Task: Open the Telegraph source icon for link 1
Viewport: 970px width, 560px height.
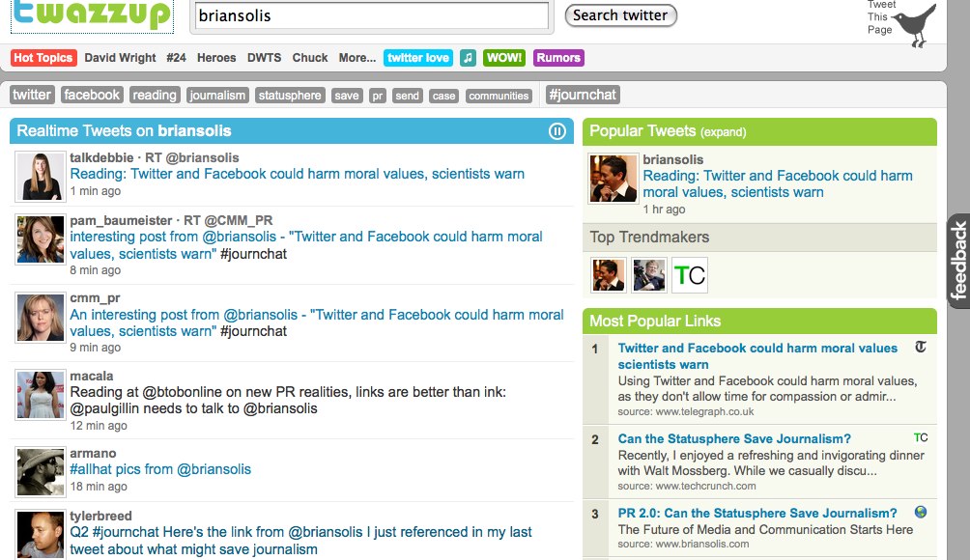Action: tap(921, 347)
